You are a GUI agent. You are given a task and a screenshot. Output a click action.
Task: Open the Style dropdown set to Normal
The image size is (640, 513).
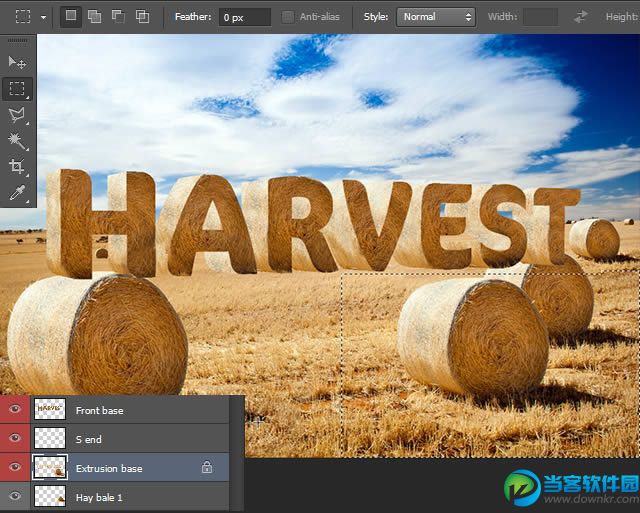436,17
